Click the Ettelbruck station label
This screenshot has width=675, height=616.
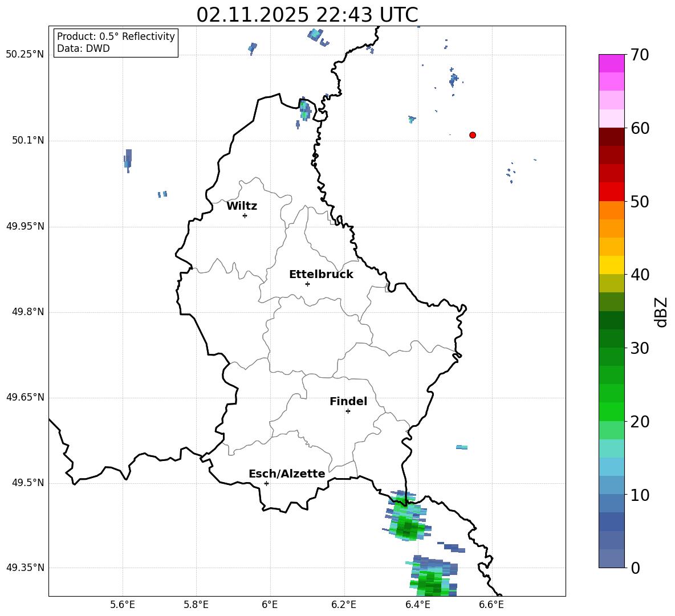click(321, 275)
